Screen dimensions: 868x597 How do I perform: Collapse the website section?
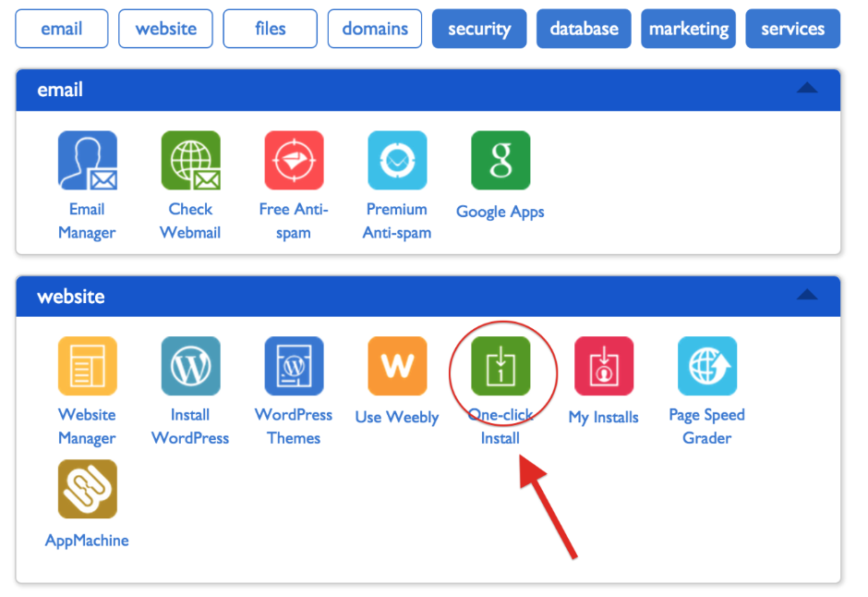(x=807, y=295)
